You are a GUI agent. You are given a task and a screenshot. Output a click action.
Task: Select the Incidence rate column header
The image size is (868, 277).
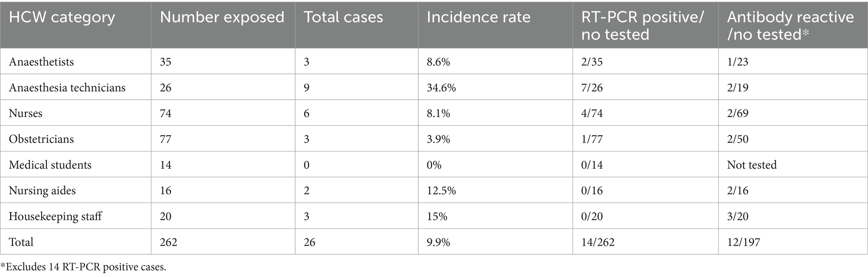tap(478, 17)
